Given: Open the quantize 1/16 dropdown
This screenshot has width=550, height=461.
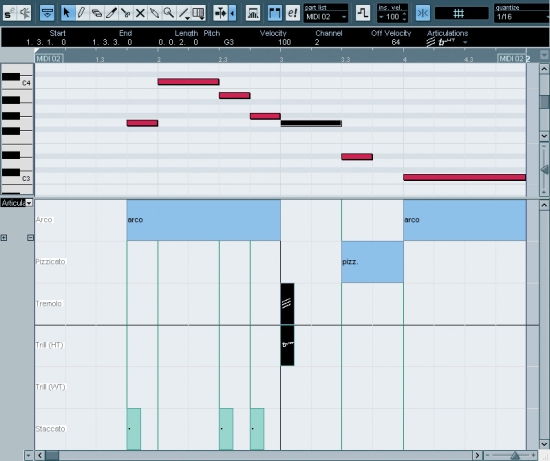Looking at the screenshot, I should click(522, 16).
